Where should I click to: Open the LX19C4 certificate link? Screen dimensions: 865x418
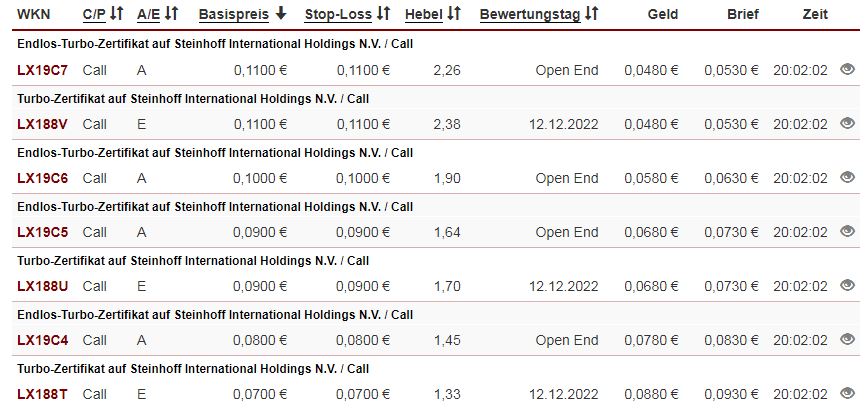click(43, 340)
